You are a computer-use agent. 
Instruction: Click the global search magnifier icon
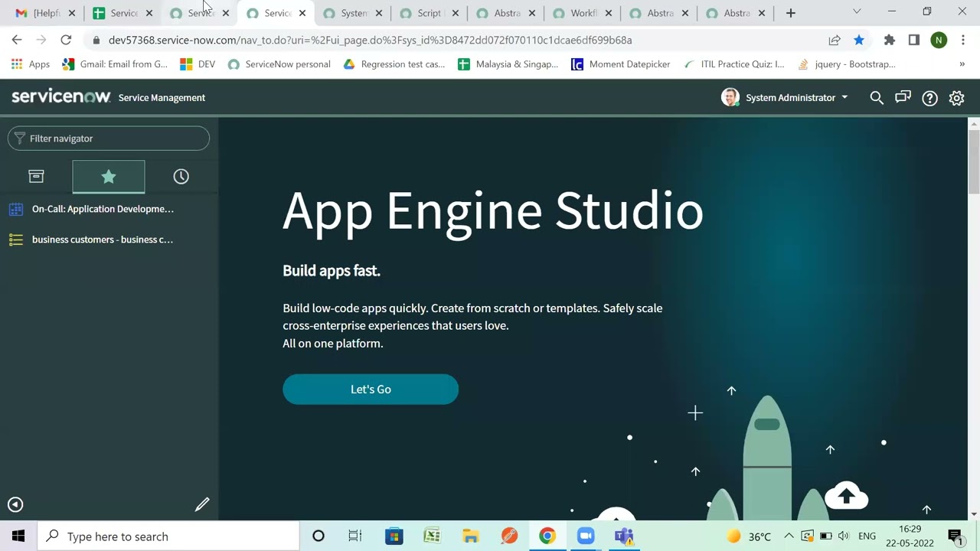(x=877, y=98)
